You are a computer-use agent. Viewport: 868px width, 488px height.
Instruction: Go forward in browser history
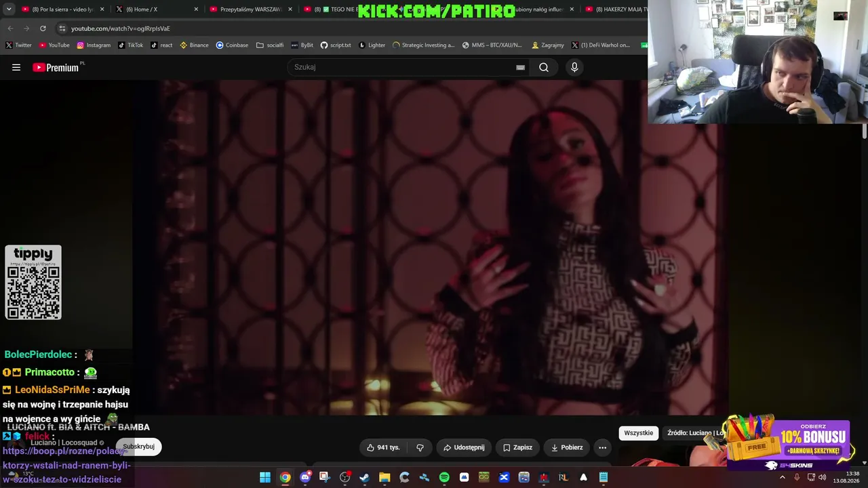coord(26,28)
